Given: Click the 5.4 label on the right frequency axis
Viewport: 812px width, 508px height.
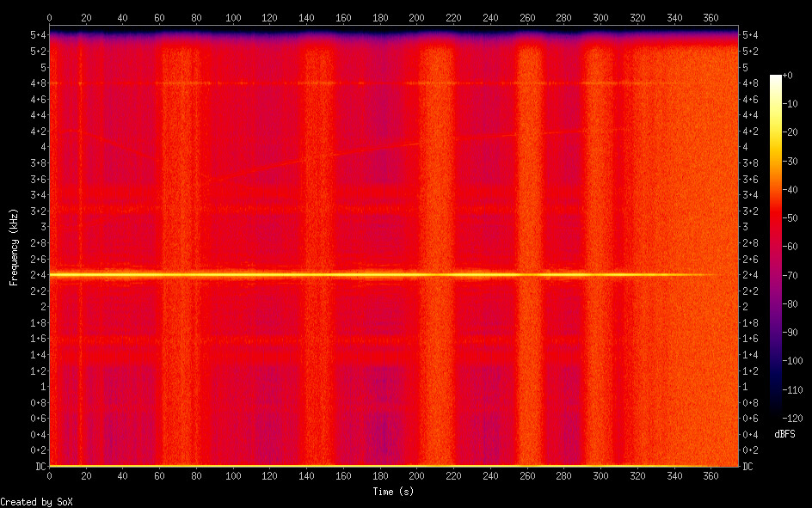Looking at the screenshot, I should point(750,35).
